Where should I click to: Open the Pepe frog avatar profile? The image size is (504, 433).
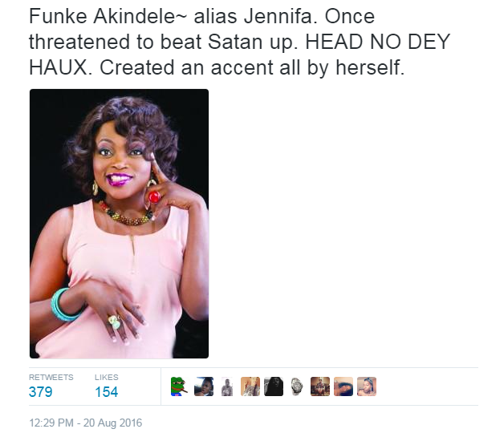point(180,386)
